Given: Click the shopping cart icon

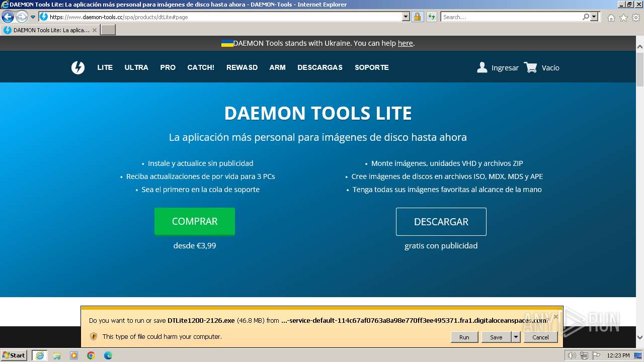Looking at the screenshot, I should tap(530, 67).
